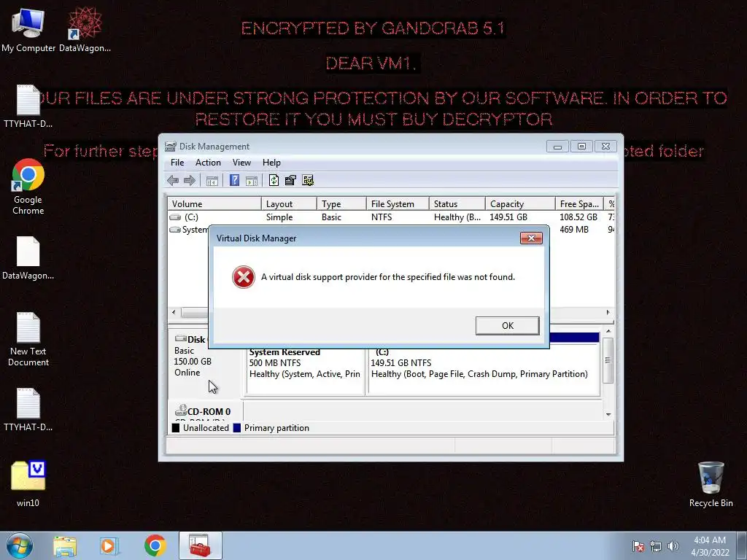Open Windows Explorer from the taskbar
The image size is (747, 560).
tap(65, 546)
